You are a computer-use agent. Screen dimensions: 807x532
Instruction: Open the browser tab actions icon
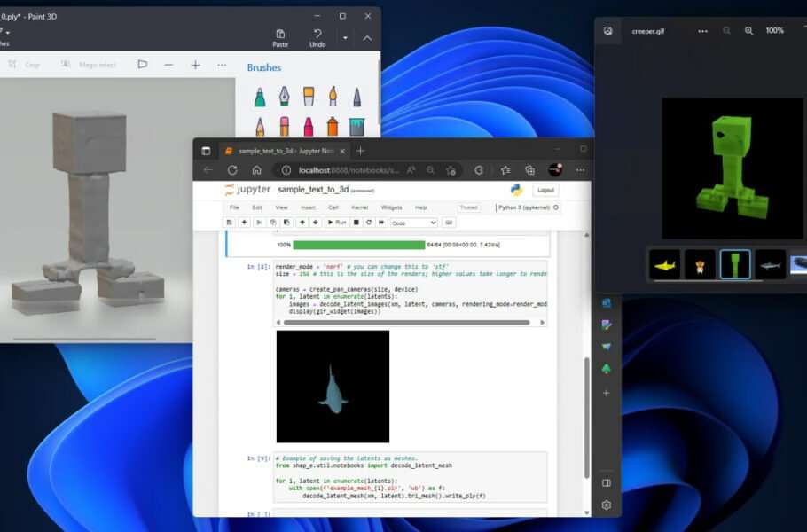pos(206,151)
